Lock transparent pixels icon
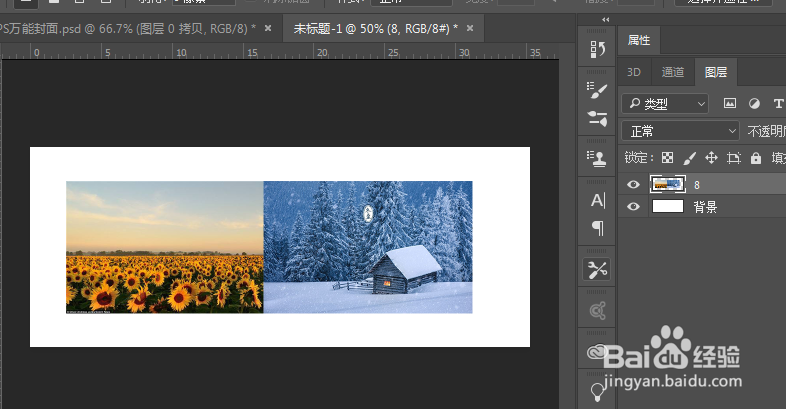The height and width of the screenshot is (409, 786). (667, 158)
